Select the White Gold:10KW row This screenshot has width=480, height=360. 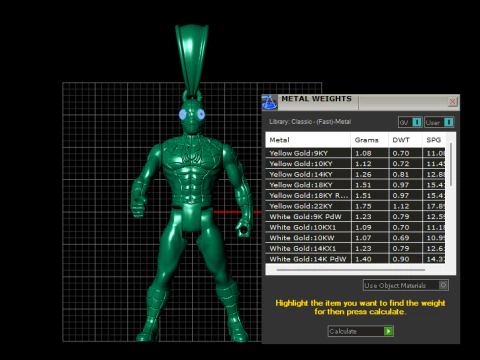click(x=355, y=238)
